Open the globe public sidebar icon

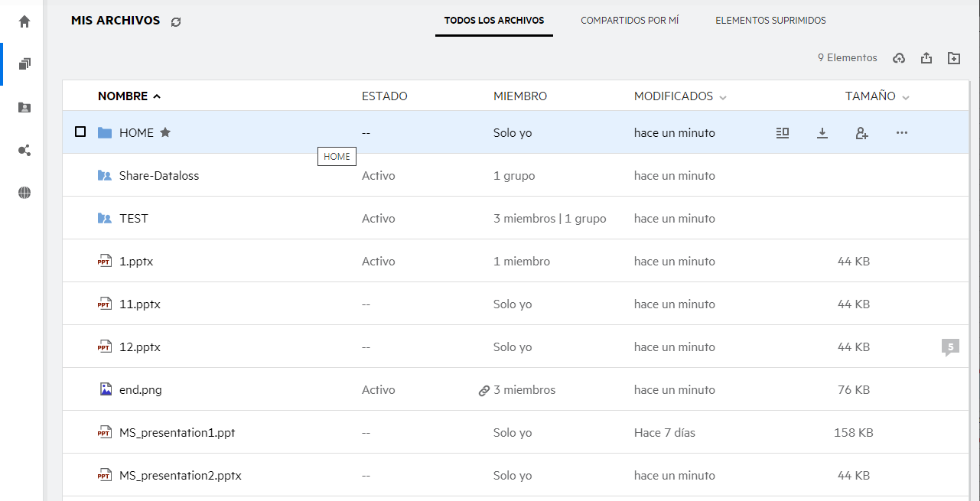click(24, 194)
